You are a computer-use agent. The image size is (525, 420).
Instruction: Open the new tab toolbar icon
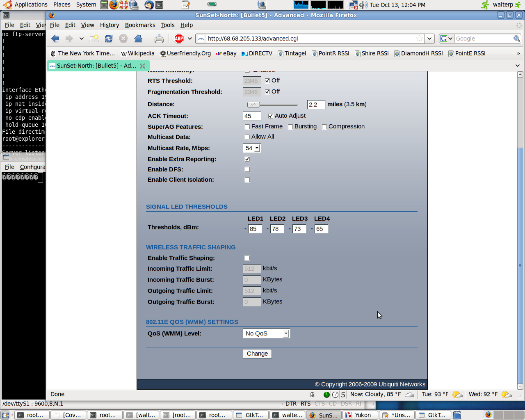(x=94, y=39)
